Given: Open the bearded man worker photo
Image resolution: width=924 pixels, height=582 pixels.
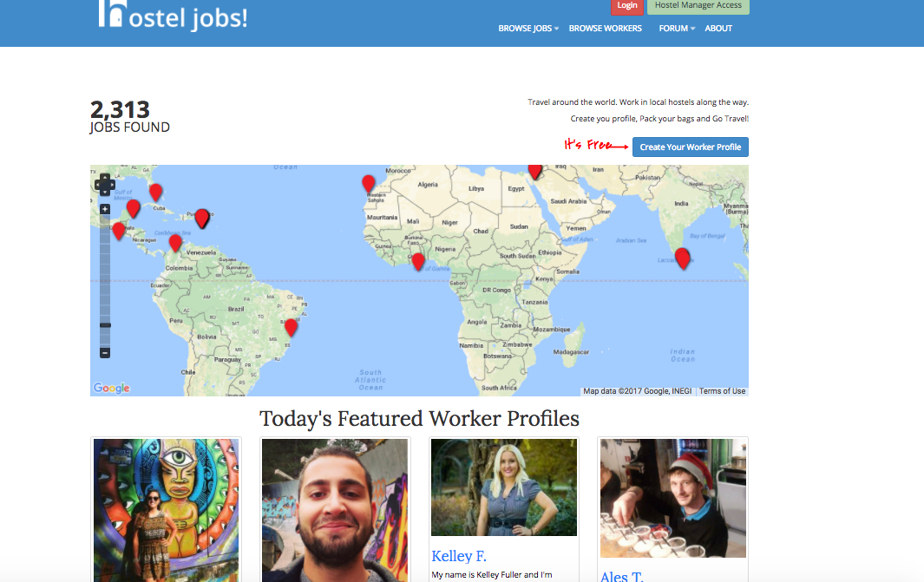Looking at the screenshot, I should click(x=335, y=510).
